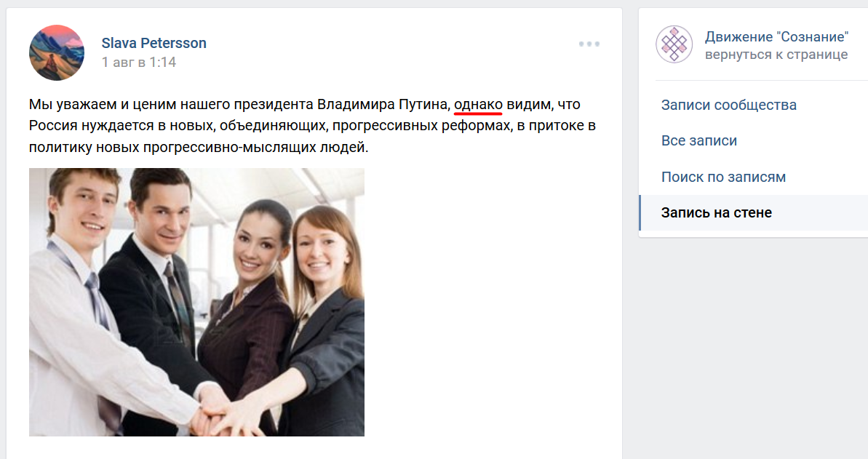Open the Slava Petersson author name link
868x459 pixels.
point(154,43)
